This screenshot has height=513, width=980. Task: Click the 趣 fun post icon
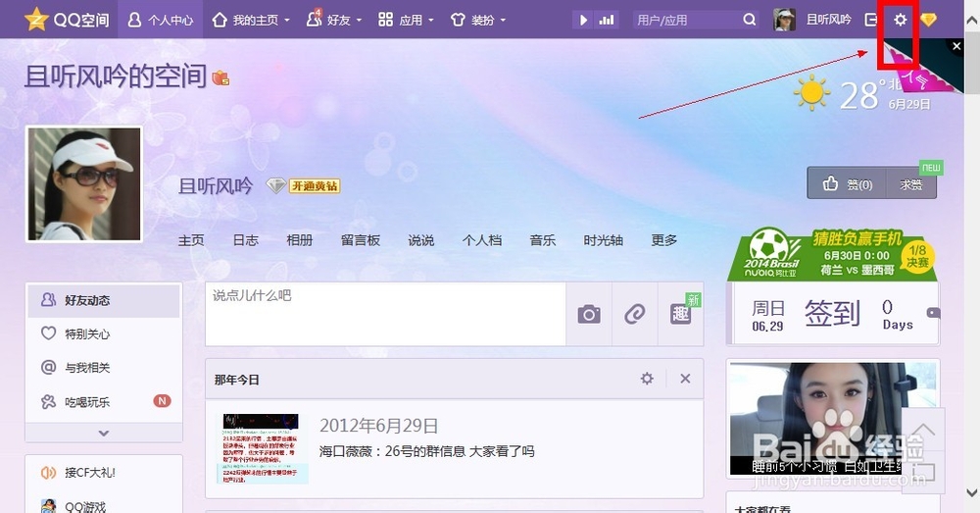[681, 314]
